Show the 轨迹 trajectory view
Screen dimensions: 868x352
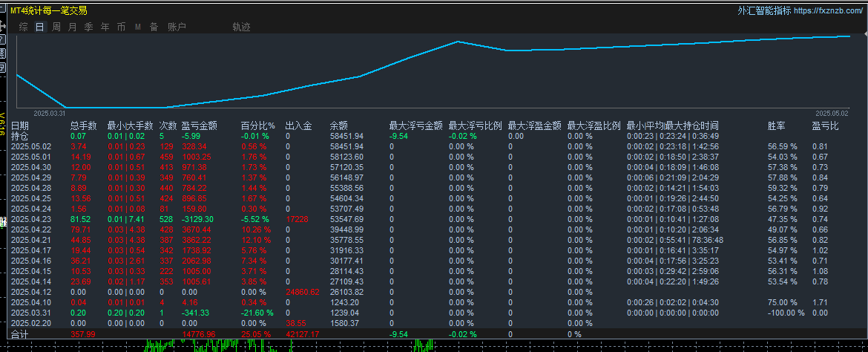pyautogui.click(x=241, y=27)
